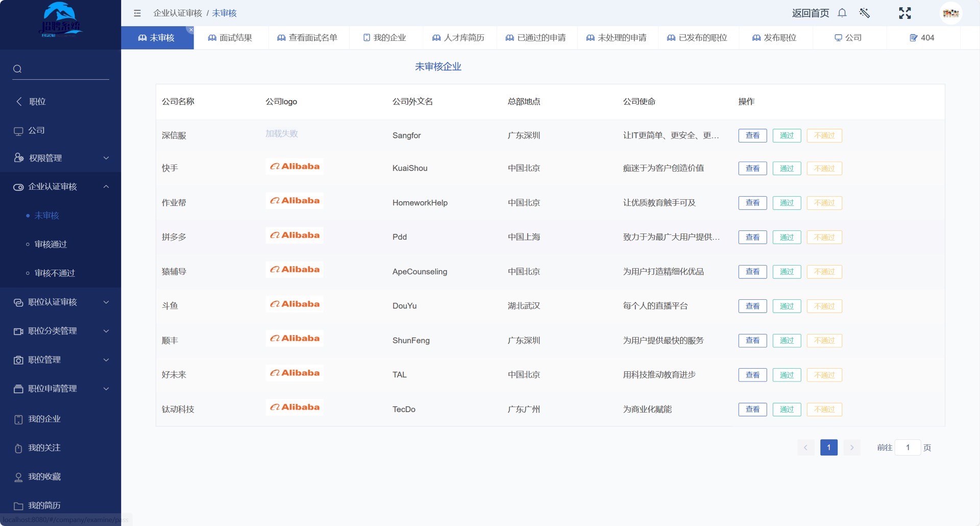
Task: View details for 钛动科技
Action: [x=752, y=410]
